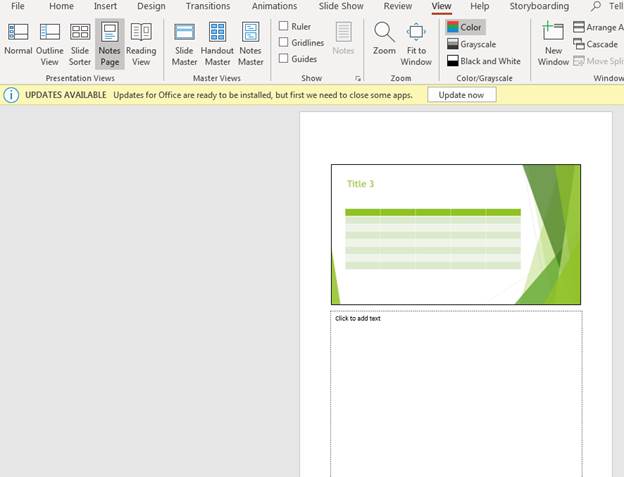Click the notes text placeholder
624x477 pixels.
(x=456, y=394)
